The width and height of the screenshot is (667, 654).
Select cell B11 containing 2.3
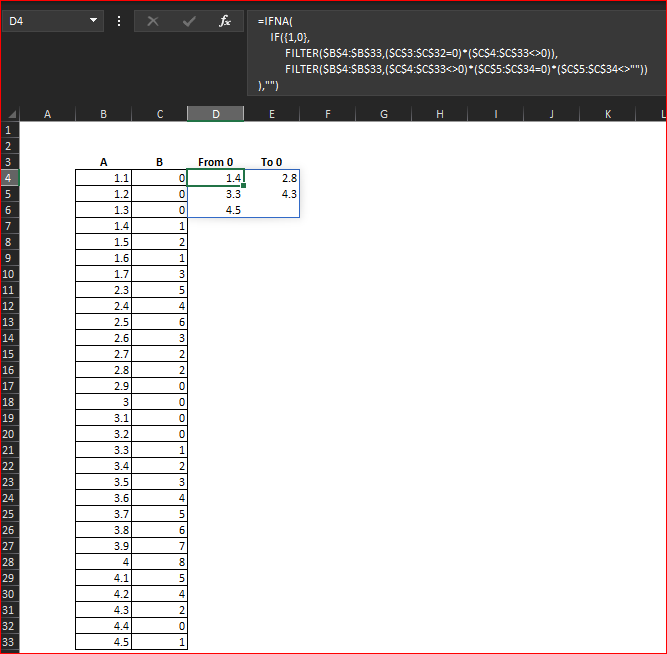pyautogui.click(x=103, y=290)
